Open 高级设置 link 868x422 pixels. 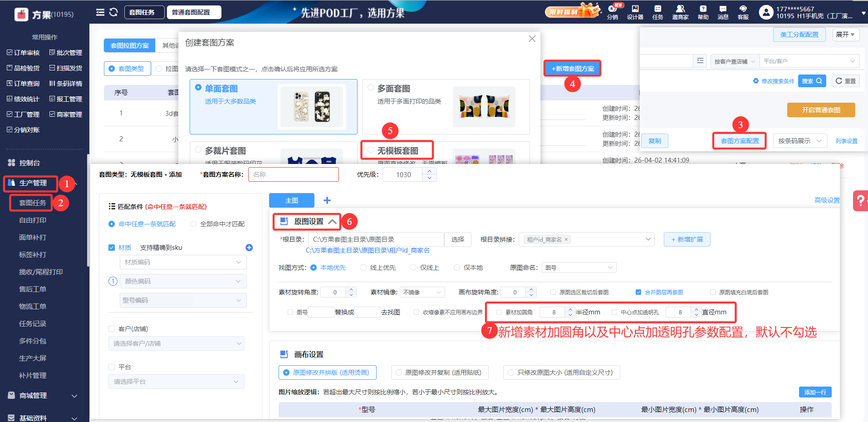point(827,200)
